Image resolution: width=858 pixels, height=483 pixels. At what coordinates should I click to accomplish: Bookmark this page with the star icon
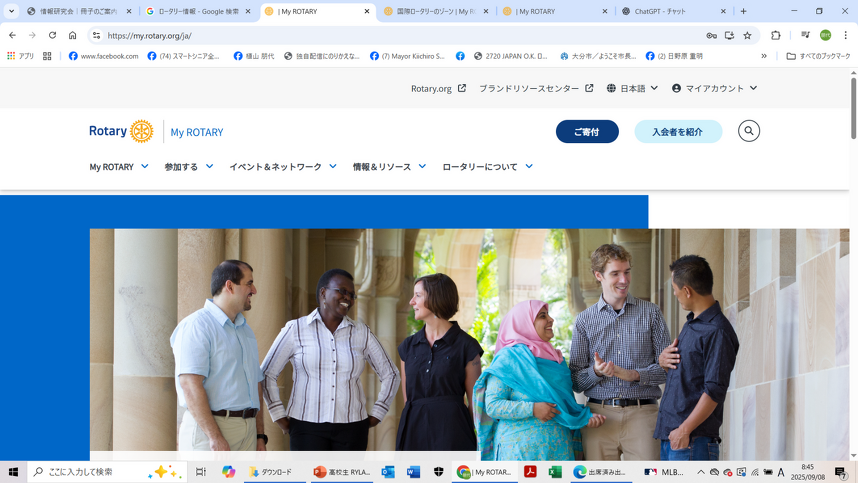747,35
